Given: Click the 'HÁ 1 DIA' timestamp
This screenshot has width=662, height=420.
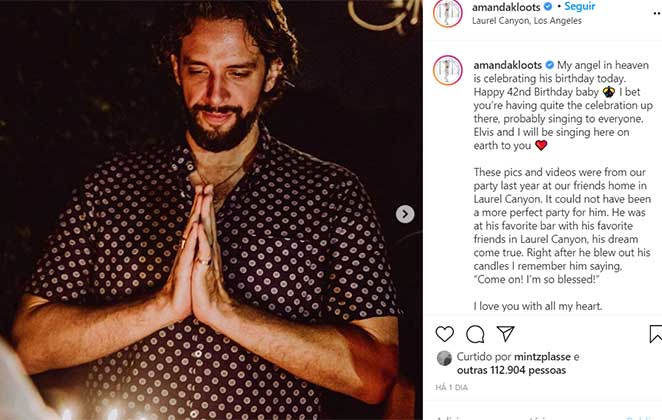Looking at the screenshot, I should click(x=453, y=388).
